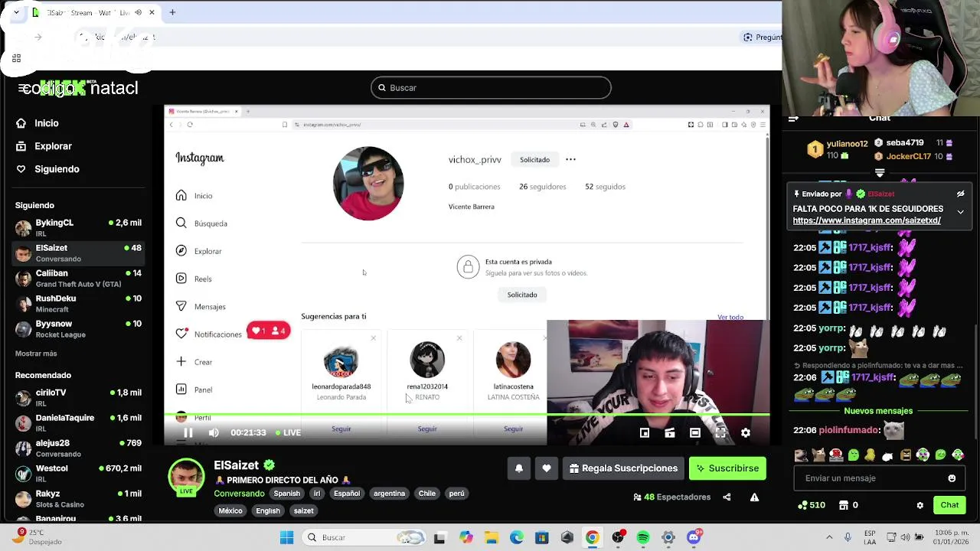The image size is (980, 551).
Task: Open Spotify from the taskbar
Action: point(643,537)
